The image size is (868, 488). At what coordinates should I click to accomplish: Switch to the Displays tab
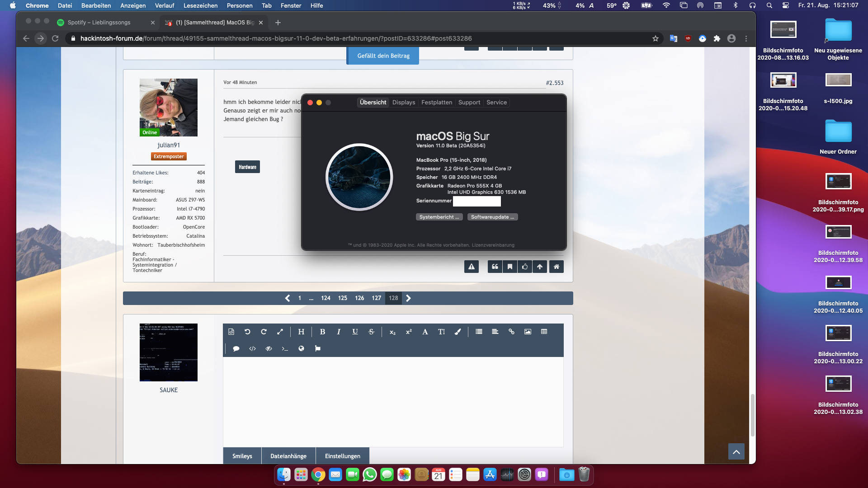(404, 103)
